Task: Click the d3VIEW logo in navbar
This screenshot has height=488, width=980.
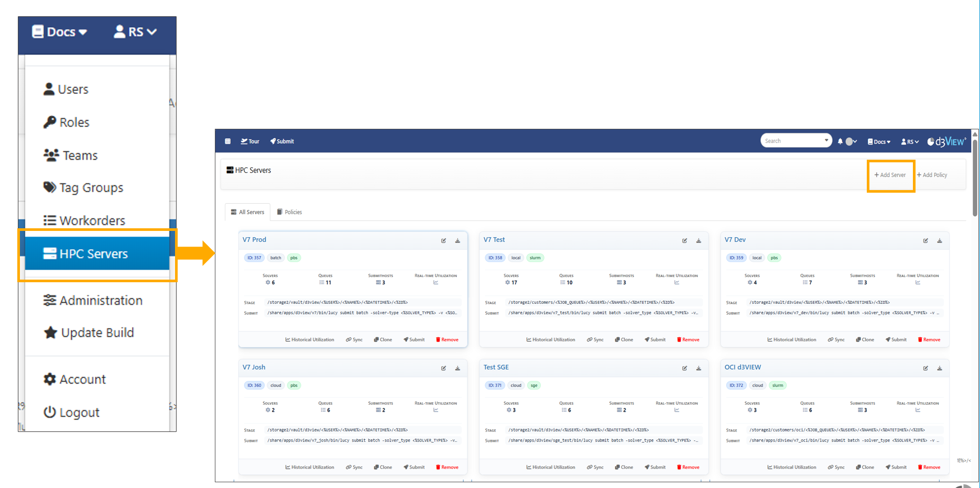Action: tap(946, 141)
